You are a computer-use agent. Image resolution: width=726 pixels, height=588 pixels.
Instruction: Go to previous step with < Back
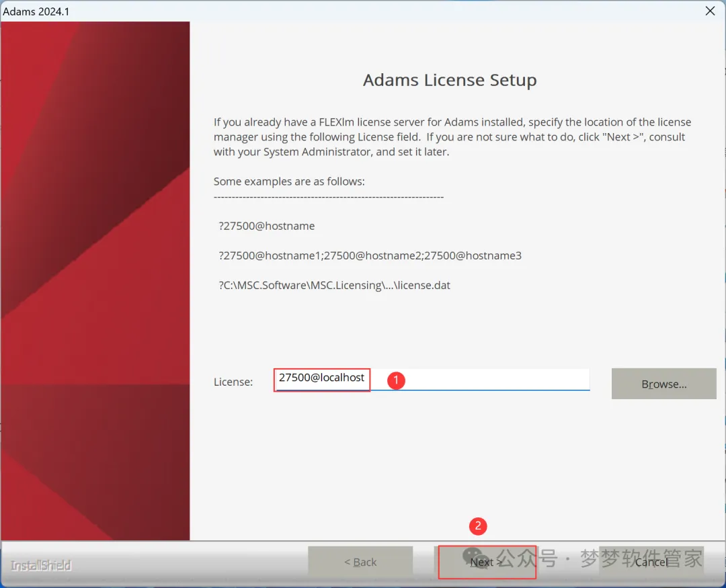[360, 562]
